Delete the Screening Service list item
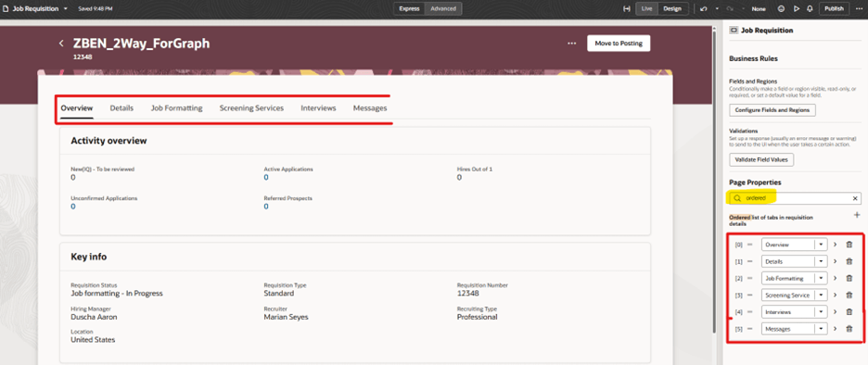868x365 pixels. 849,296
